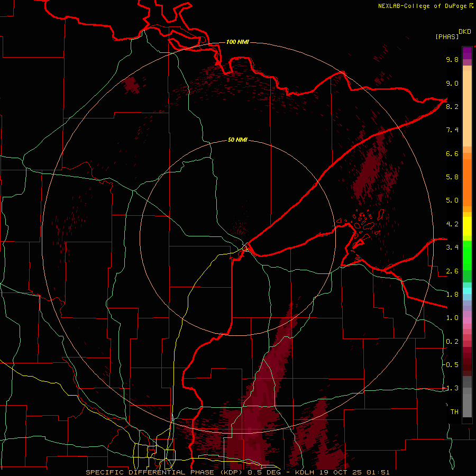Pick the cyan segment of the color bar
The width and height of the screenshot is (476, 476).
(467, 291)
